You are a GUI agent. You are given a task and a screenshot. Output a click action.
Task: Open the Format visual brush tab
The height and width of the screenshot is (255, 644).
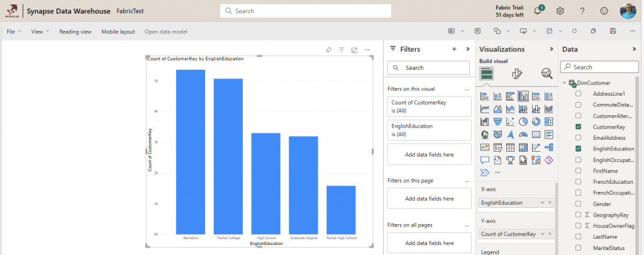pos(517,74)
